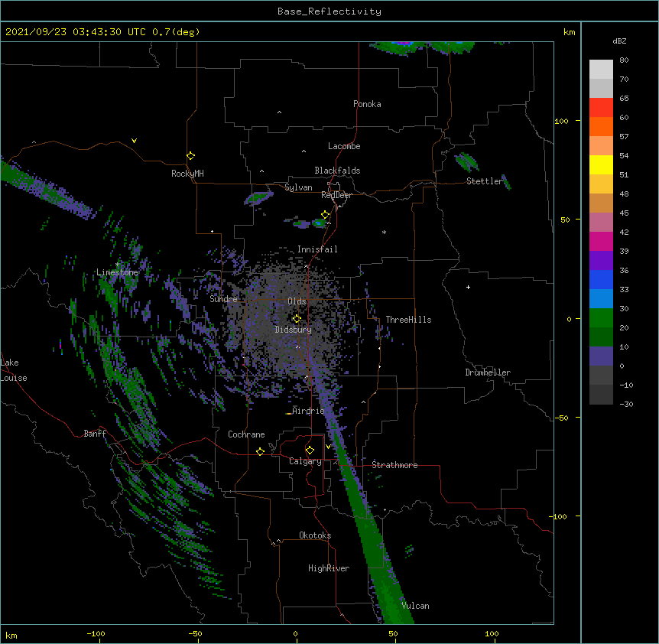The image size is (659, 644).
Task: Click the purple 39-36 dBZ legend swatch
Action: pyautogui.click(x=601, y=260)
